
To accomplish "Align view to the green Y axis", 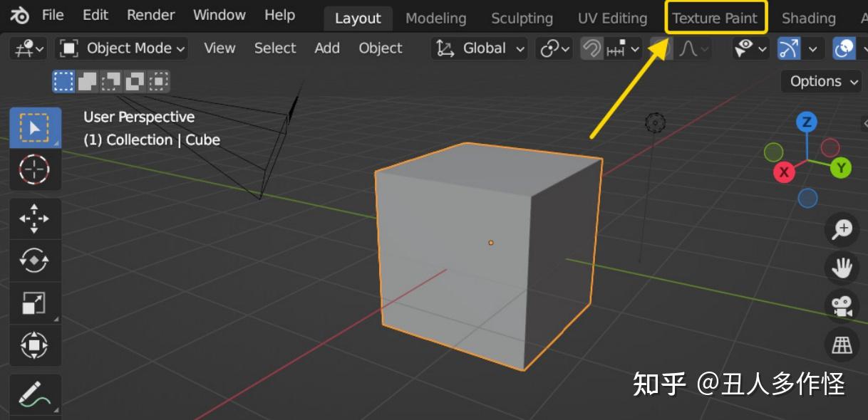I will (841, 168).
